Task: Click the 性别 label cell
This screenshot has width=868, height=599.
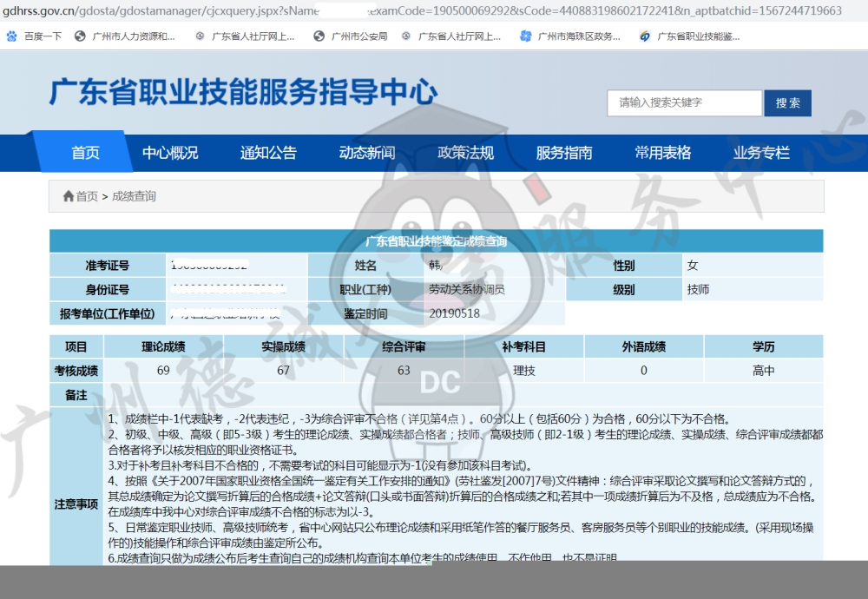Action: coord(624,266)
